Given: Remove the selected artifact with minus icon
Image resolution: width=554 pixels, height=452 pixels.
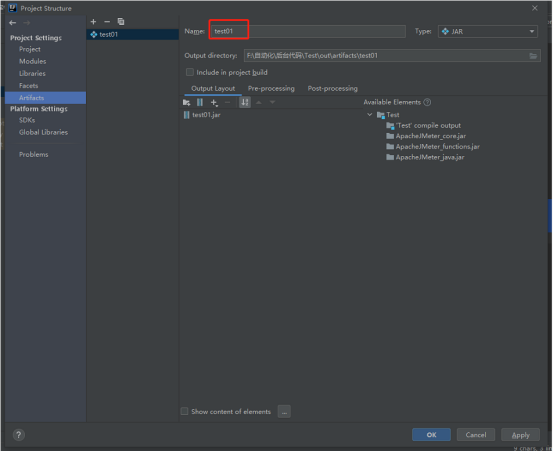Looking at the screenshot, I should (107, 22).
